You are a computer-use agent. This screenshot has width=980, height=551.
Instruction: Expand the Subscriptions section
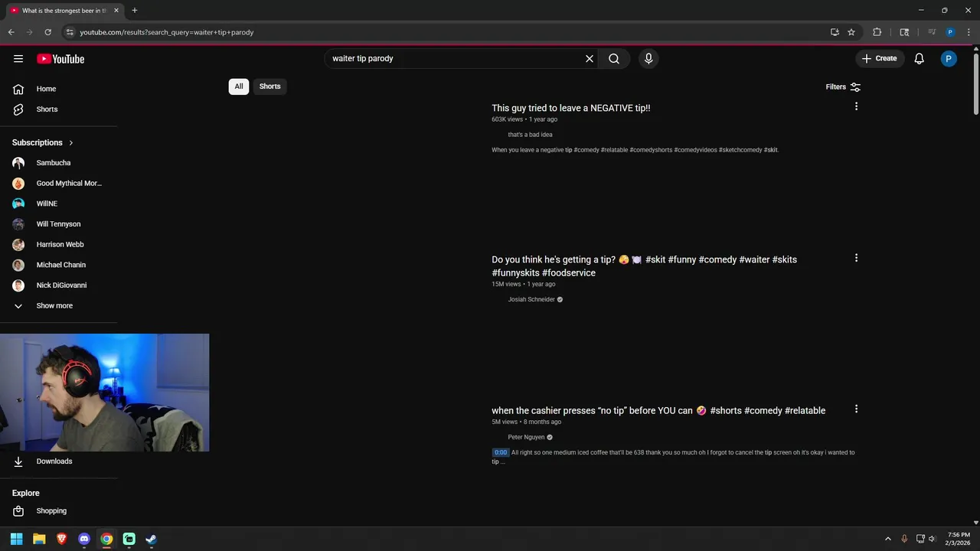pos(43,142)
